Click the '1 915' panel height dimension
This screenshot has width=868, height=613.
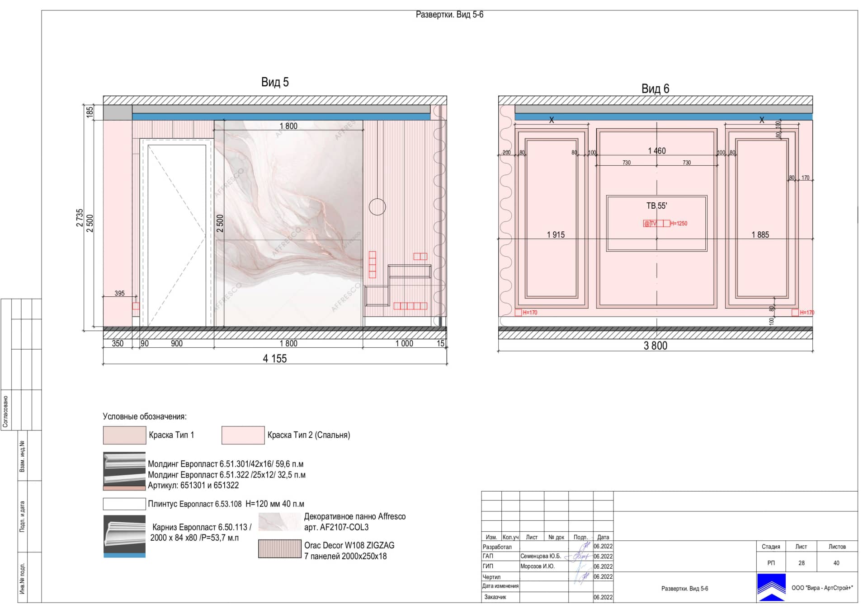pos(556,234)
